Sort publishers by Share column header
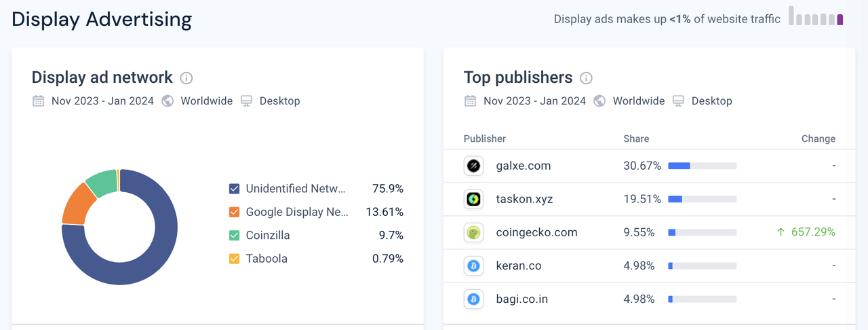This screenshot has width=868, height=330. [x=636, y=139]
